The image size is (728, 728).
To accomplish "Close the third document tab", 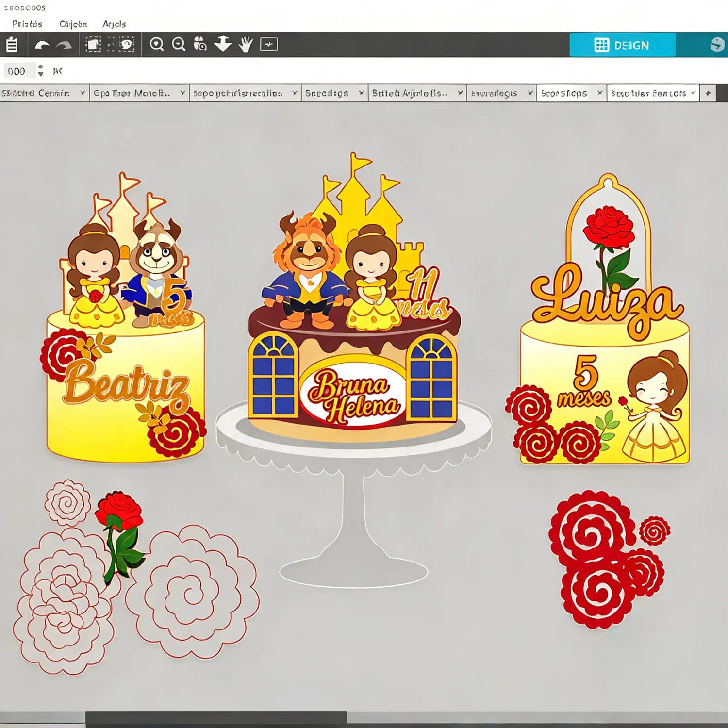I will [295, 93].
